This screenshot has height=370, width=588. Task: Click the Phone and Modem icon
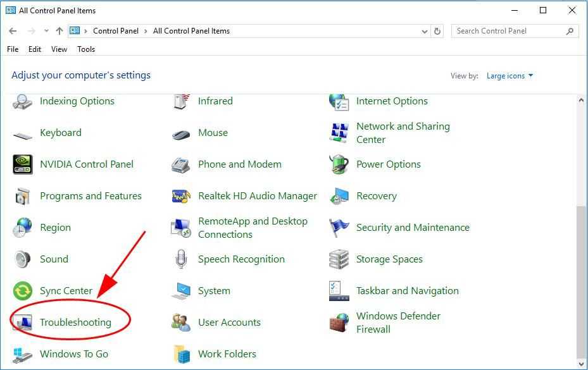[181, 164]
